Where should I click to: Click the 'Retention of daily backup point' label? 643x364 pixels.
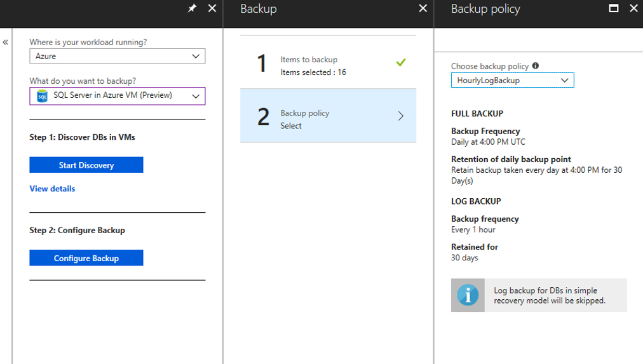tap(511, 159)
